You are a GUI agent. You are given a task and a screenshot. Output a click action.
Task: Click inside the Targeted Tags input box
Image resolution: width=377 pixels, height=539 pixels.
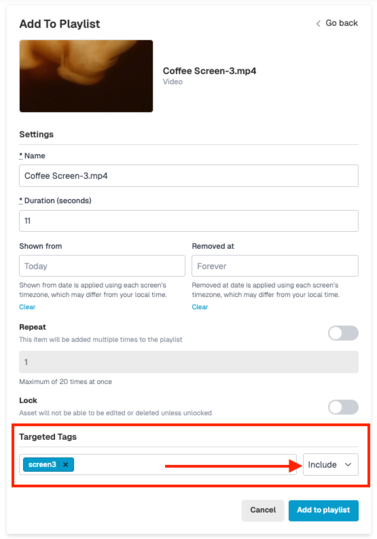[186, 465]
